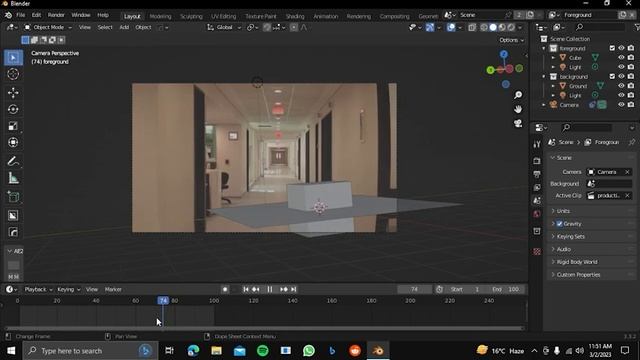Jump to next keyframe
The width and height of the screenshot is (640, 360).
coord(284,289)
